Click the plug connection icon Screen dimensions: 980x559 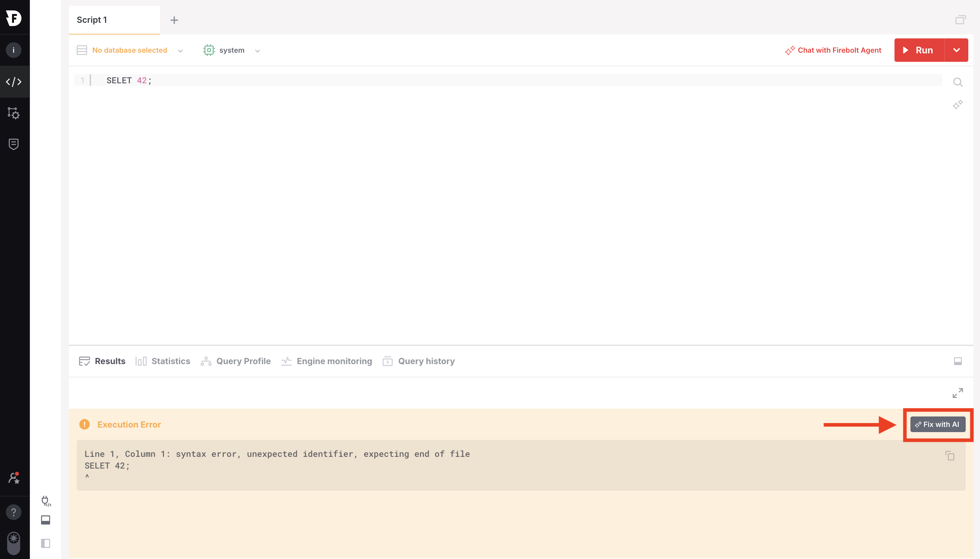(46, 501)
